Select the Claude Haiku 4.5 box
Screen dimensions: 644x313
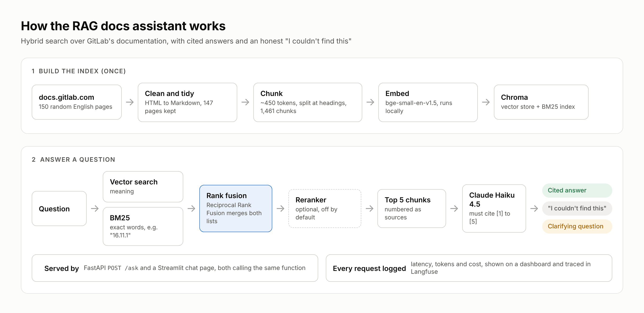494,209
